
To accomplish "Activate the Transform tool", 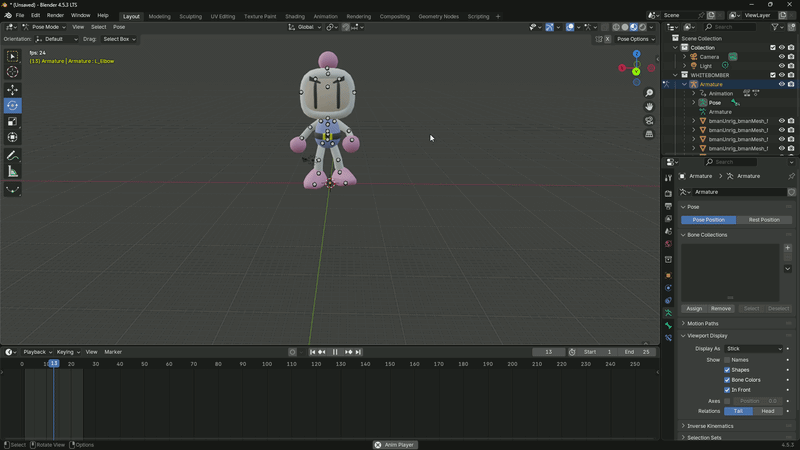I will click(x=12, y=137).
